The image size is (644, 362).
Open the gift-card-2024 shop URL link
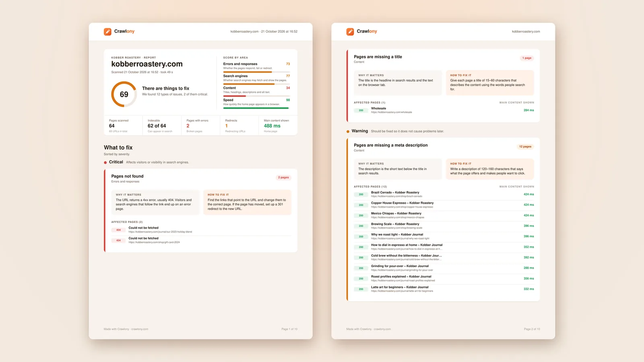pos(154,242)
